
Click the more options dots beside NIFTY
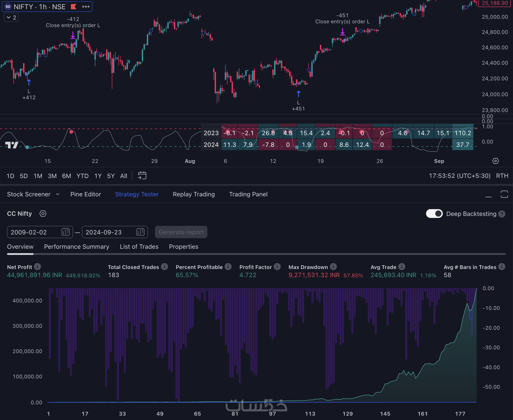(x=86, y=7)
